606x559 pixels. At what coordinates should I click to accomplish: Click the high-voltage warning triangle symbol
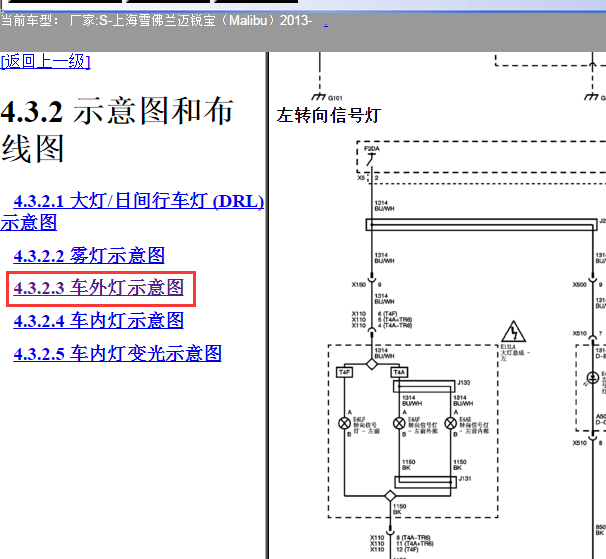[513, 332]
